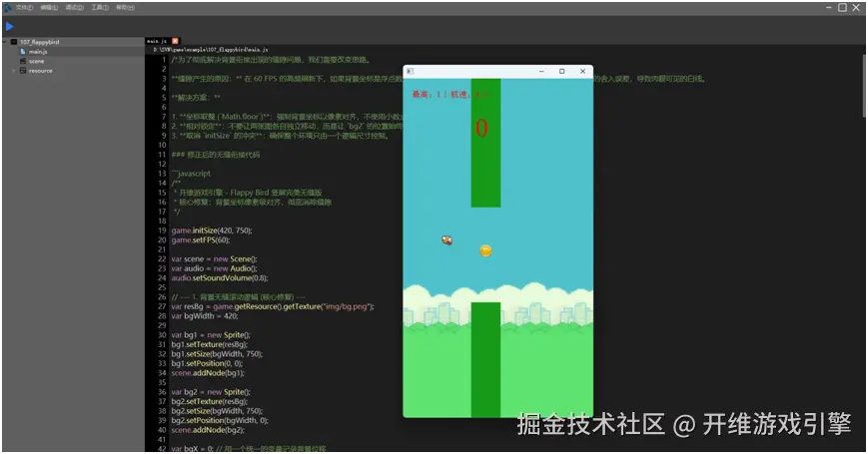
Task: Click code line var bgWidth = 420
Action: [205, 315]
